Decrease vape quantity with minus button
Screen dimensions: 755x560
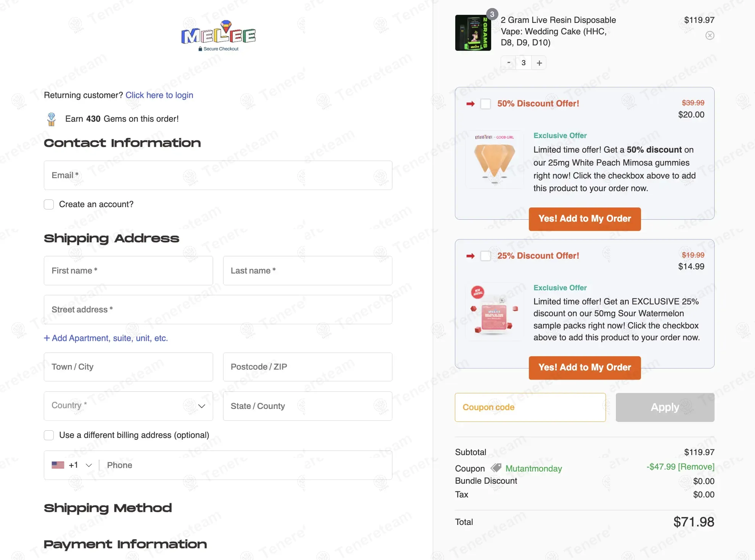(x=509, y=63)
